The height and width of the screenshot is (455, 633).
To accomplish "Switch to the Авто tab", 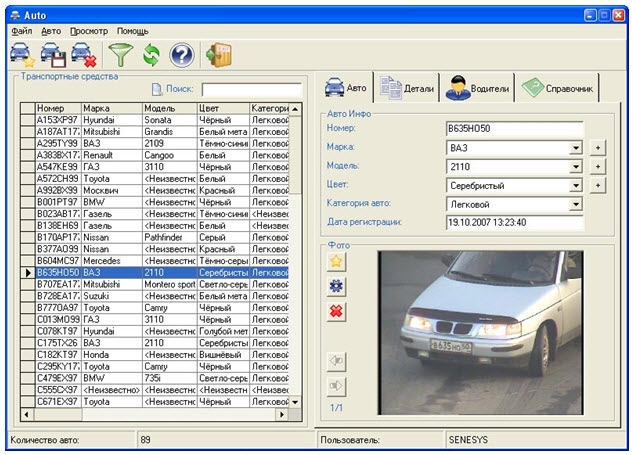I will click(346, 87).
